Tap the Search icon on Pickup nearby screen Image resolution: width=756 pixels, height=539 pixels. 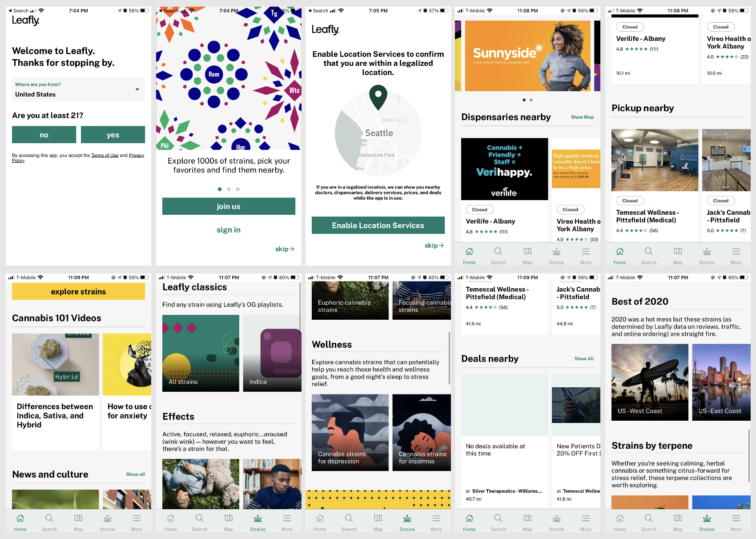pos(649,256)
